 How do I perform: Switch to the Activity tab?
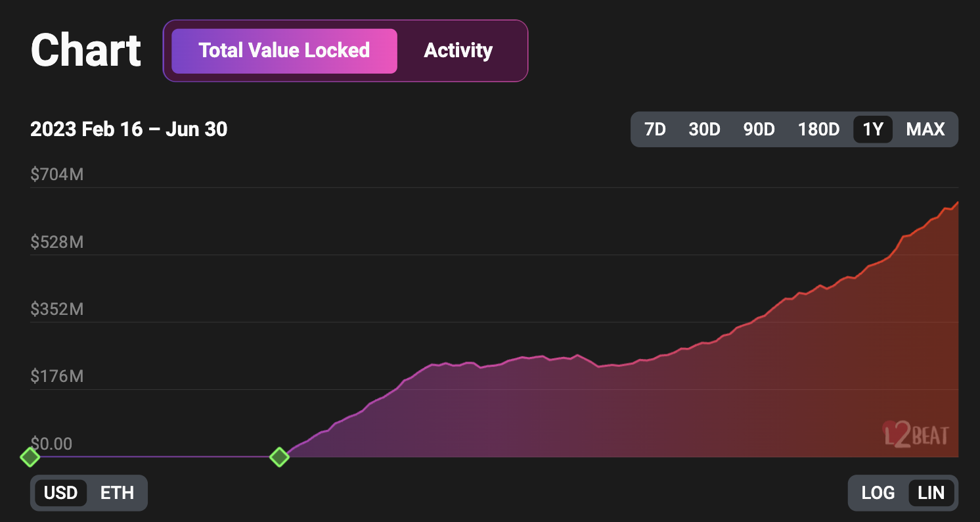point(458,51)
